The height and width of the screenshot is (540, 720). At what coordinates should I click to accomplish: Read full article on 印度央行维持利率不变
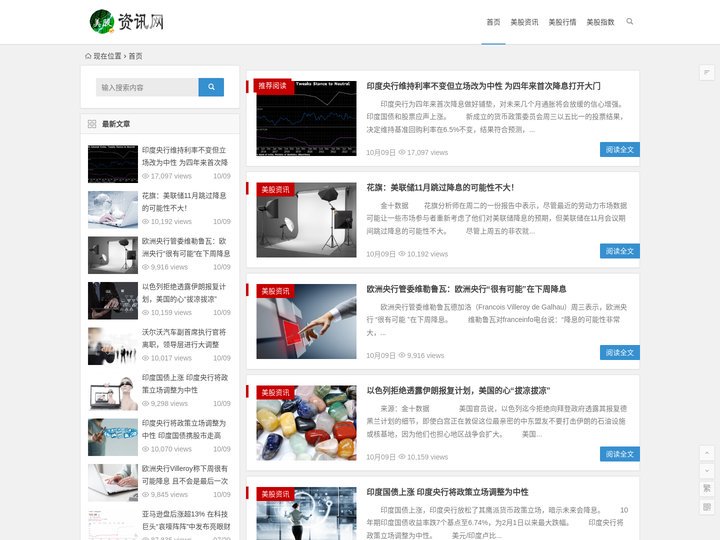coord(619,149)
